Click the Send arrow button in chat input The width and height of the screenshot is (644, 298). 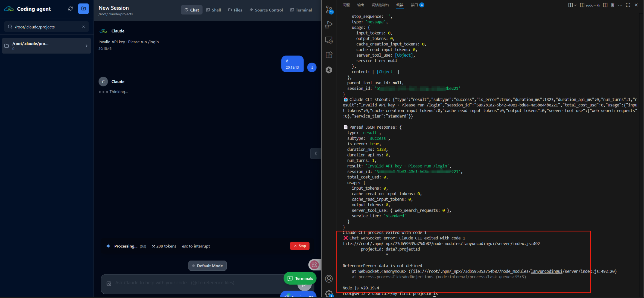304,286
